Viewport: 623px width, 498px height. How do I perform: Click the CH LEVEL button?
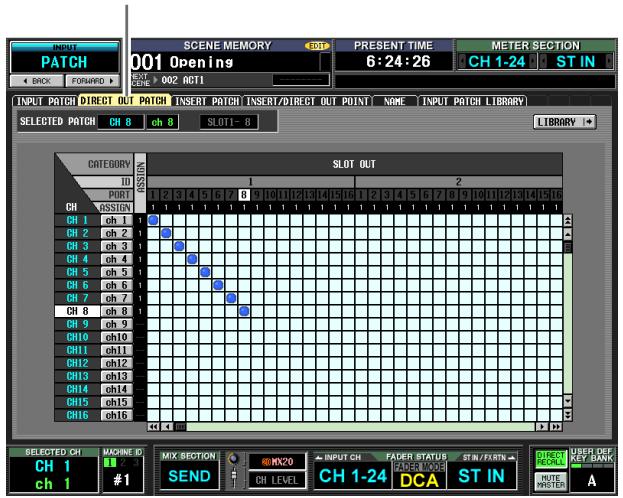pos(277,481)
